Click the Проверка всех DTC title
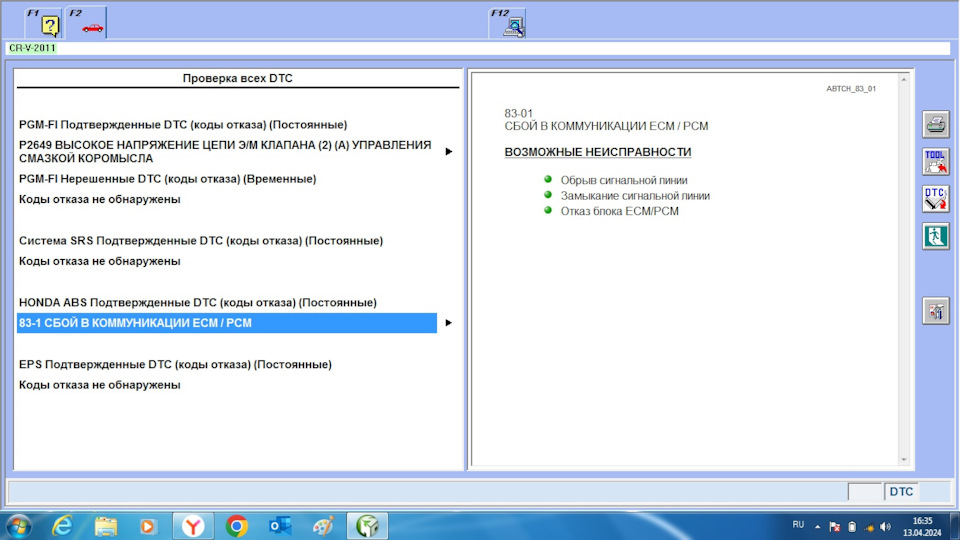Screen dimensions: 960x540 (x=238, y=78)
